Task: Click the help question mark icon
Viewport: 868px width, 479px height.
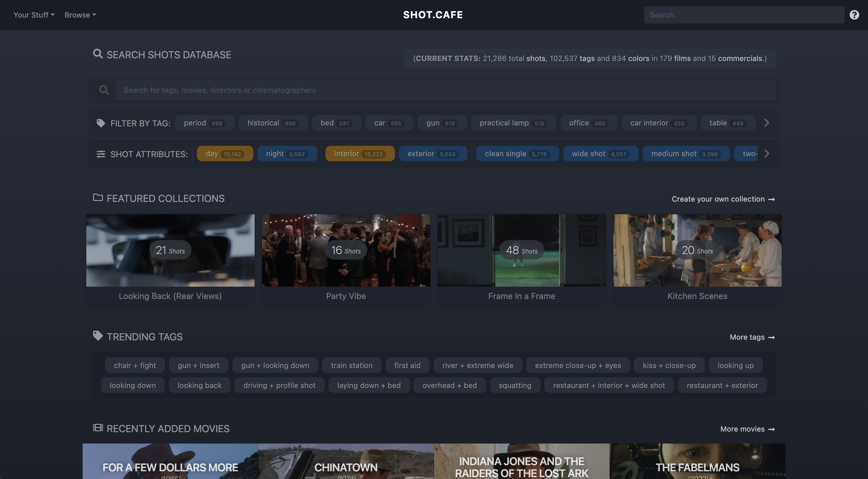Action: pos(854,15)
